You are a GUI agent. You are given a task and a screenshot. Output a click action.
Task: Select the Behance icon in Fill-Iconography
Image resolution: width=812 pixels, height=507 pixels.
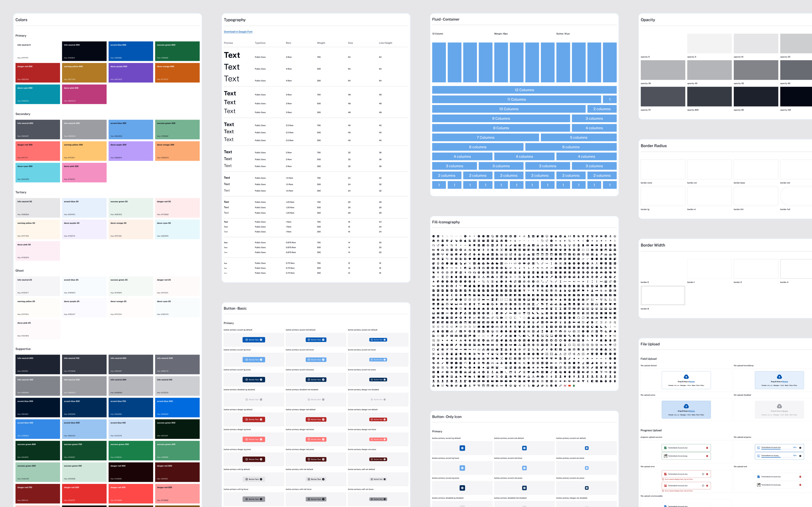point(433,250)
